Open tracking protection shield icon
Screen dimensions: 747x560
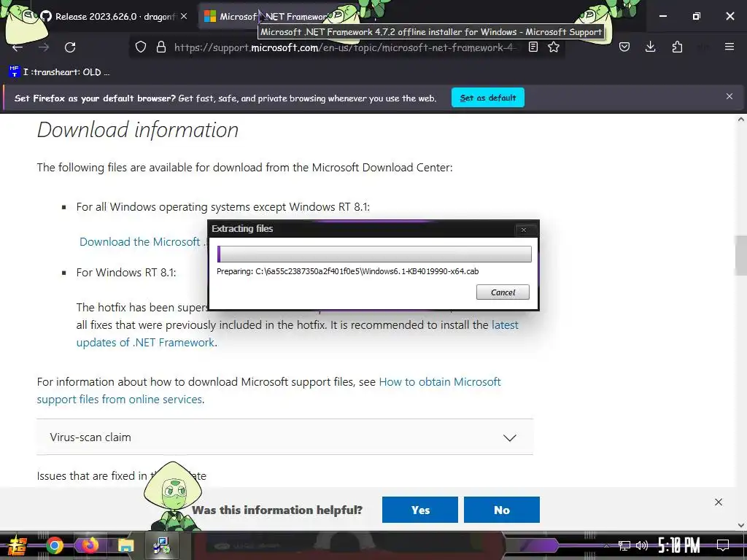click(x=141, y=47)
